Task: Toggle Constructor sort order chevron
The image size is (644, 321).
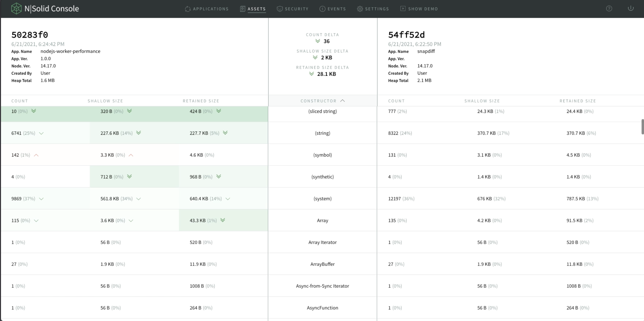Action: point(342,101)
